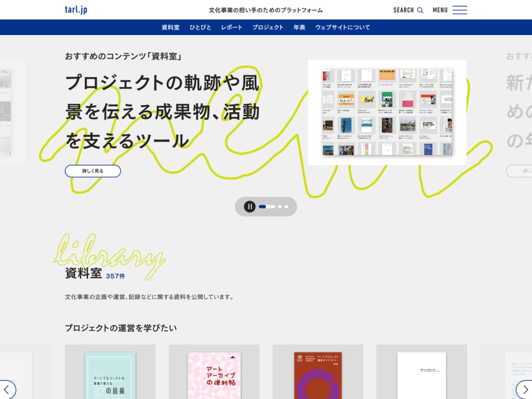Open プロジェクト navigation item

tap(268, 27)
